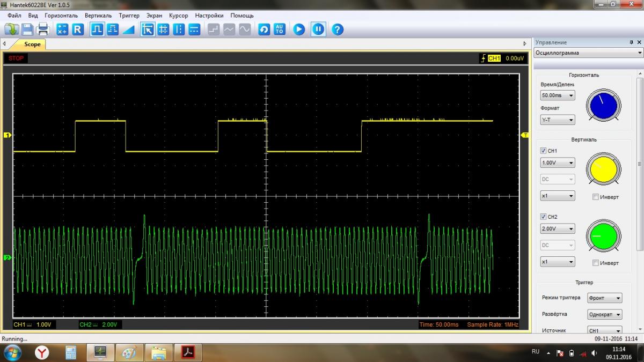
Task: Open the Триггер menu
Action: [129, 16]
